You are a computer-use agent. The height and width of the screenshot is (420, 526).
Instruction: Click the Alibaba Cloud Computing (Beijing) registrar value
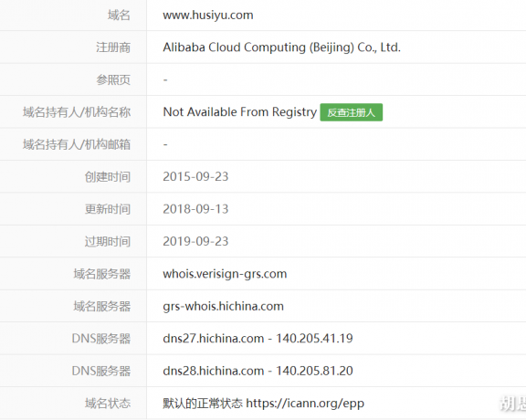pos(282,47)
